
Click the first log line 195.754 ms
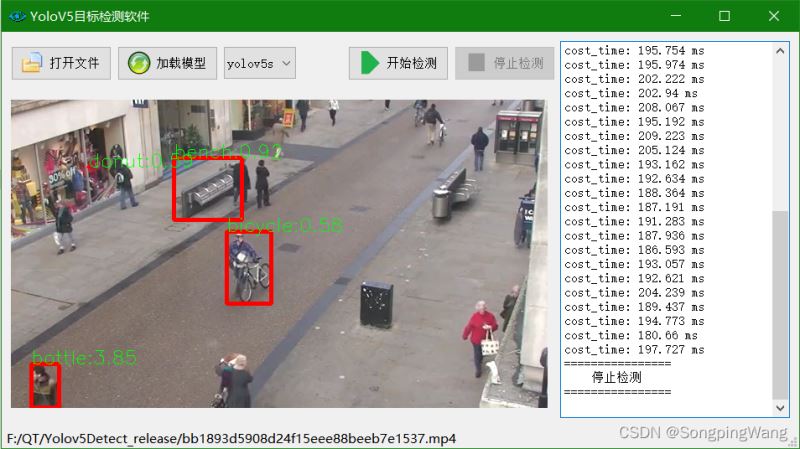(634, 50)
